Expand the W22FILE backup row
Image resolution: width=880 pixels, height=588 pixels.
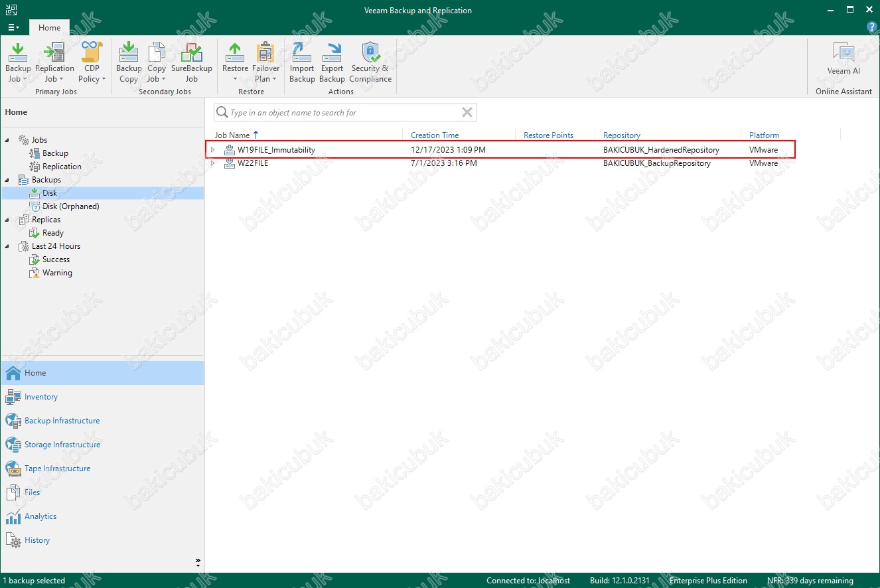pos(213,163)
